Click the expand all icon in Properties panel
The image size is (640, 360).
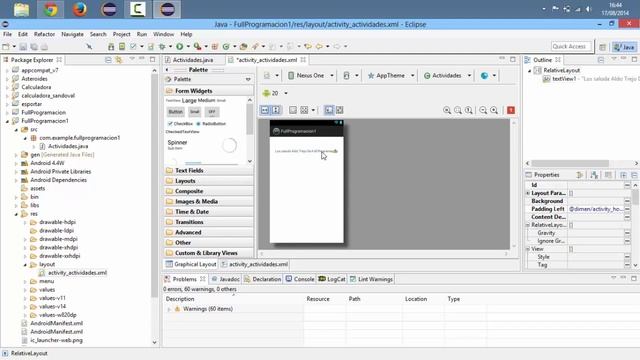(623, 175)
